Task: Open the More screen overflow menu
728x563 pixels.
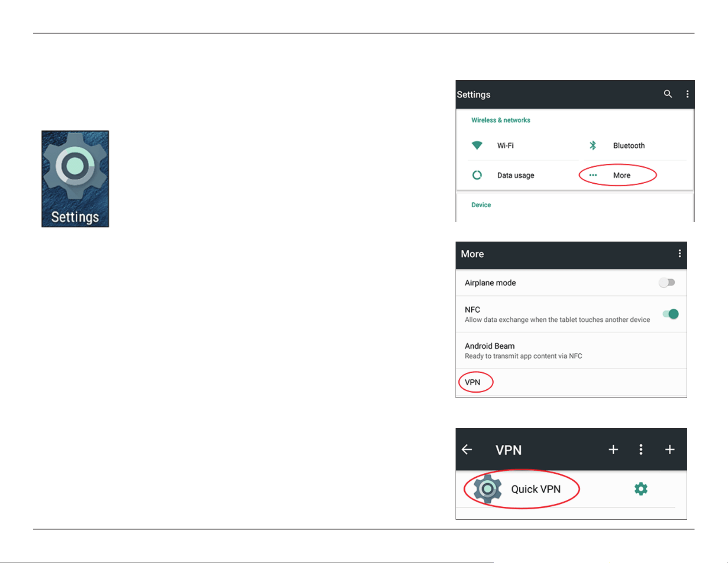Action: (680, 254)
